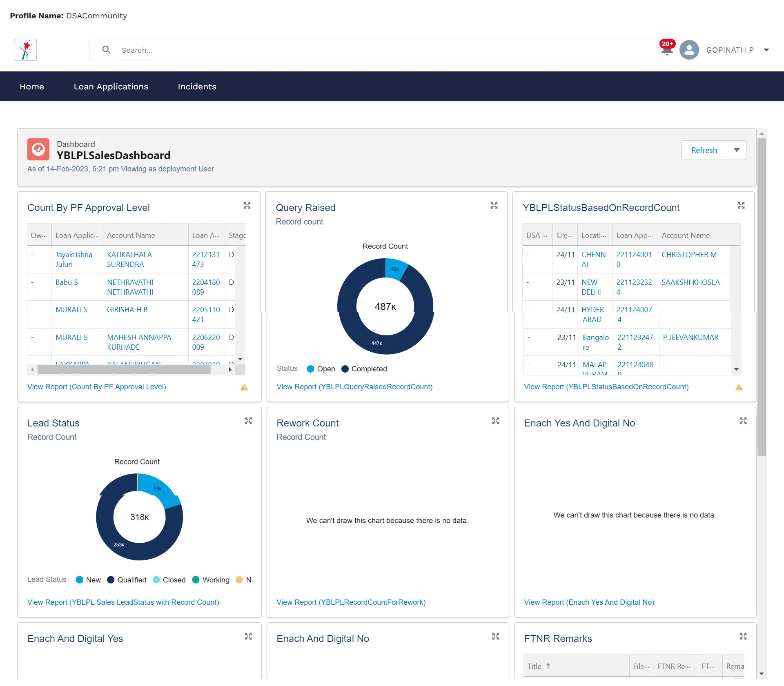Click down arrow in PF Approval table scrollbar

pos(241,359)
